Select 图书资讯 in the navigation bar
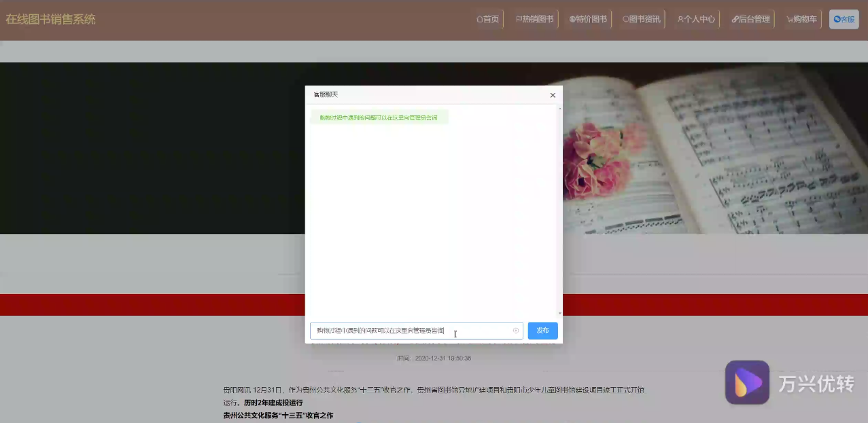The width and height of the screenshot is (868, 423). (642, 19)
